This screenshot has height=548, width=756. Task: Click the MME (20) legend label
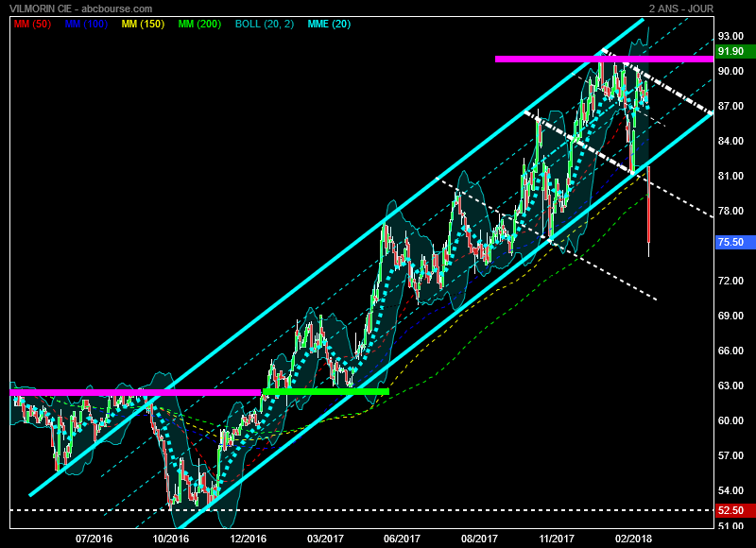[x=329, y=25]
